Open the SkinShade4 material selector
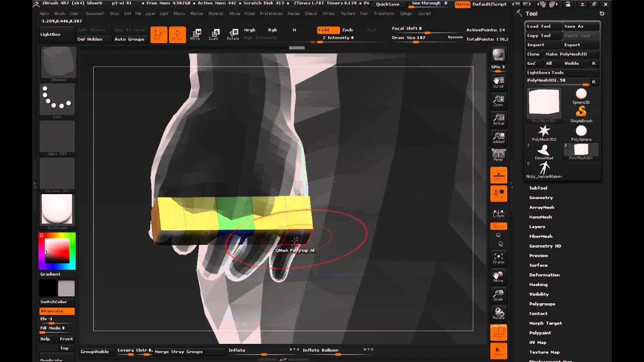 pos(58,212)
